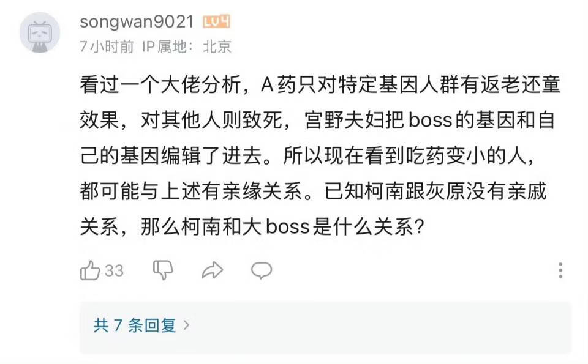588x364 pixels.
Task: Visit the songwan9021 username profile
Action: click(137, 22)
